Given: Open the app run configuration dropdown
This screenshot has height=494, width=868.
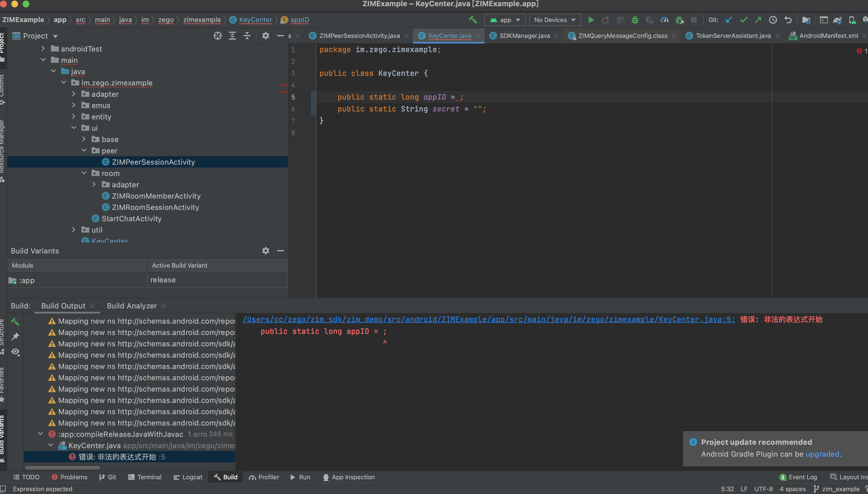Looking at the screenshot, I should point(505,20).
